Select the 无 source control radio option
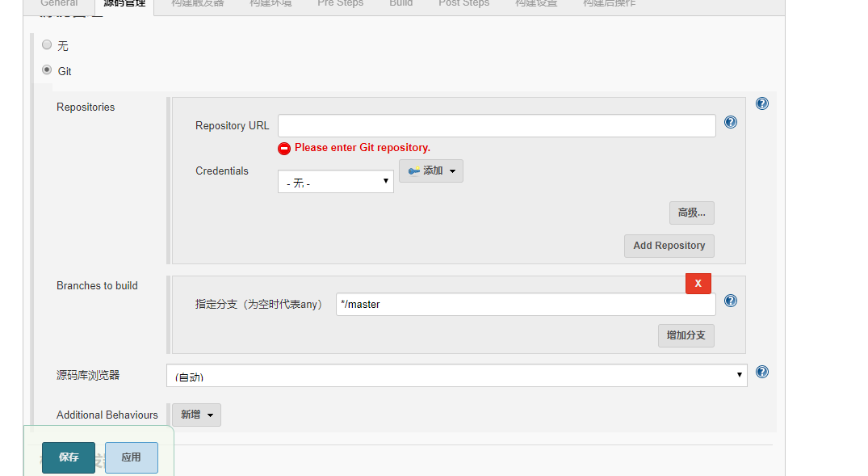The height and width of the screenshot is (476, 868). pos(47,45)
